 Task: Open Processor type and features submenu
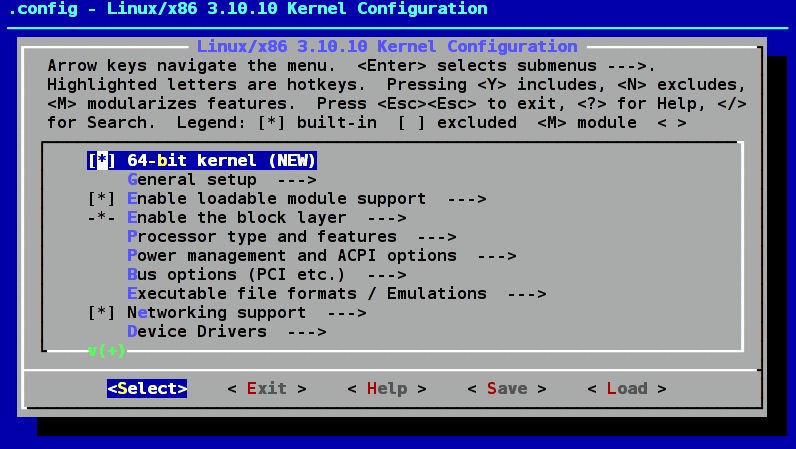(292, 237)
